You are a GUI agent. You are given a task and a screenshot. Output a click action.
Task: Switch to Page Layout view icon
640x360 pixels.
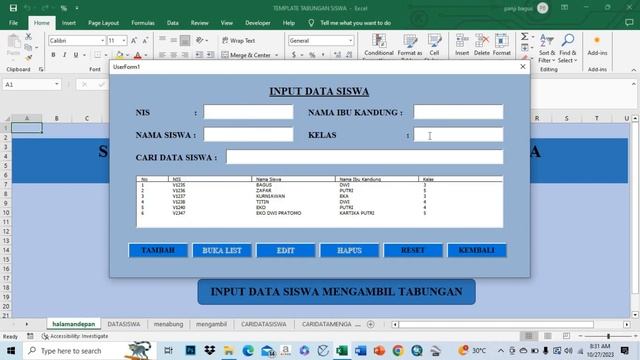[x=547, y=336]
